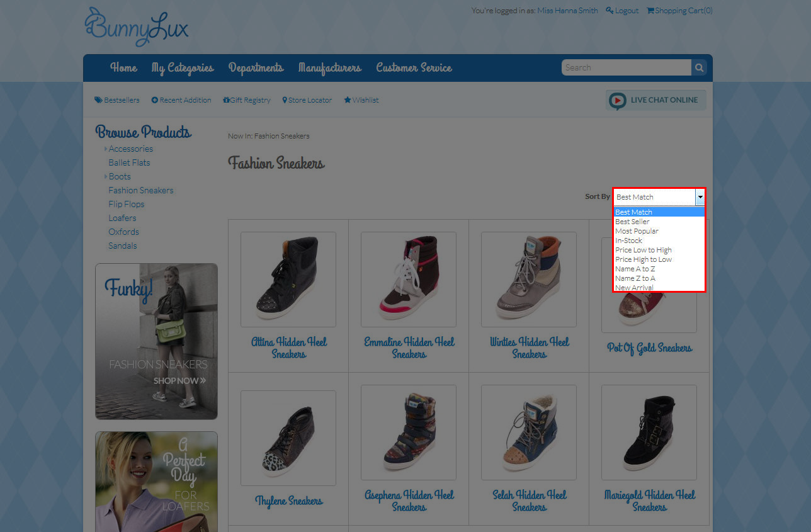
Task: Open the Home menu
Action: pos(123,68)
